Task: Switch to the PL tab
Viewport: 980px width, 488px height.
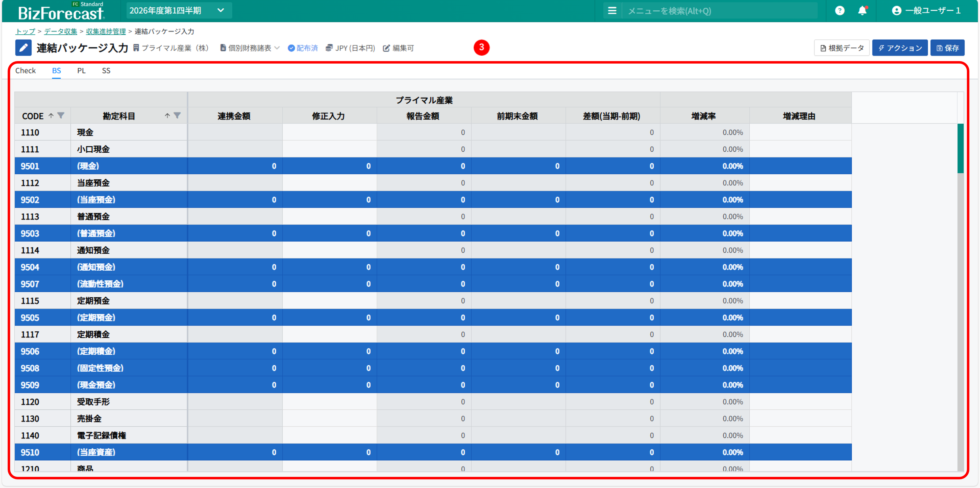Action: pos(81,71)
